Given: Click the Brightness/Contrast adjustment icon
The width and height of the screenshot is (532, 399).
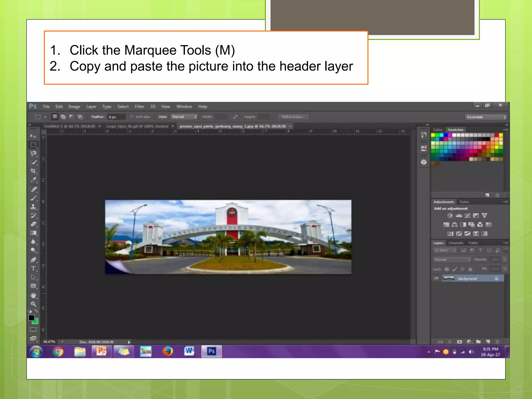Looking at the screenshot, I should click(450, 216).
